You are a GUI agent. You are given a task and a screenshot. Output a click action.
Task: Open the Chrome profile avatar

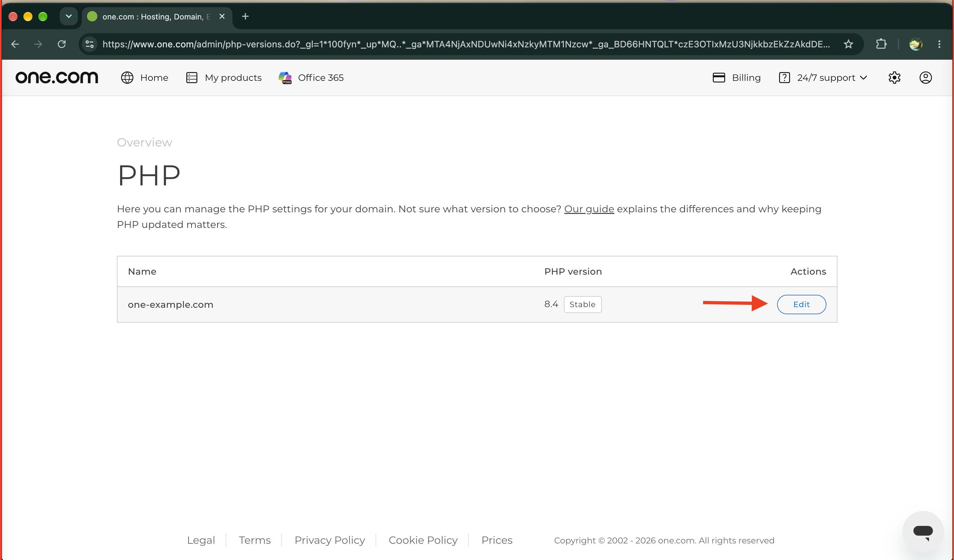click(x=916, y=44)
